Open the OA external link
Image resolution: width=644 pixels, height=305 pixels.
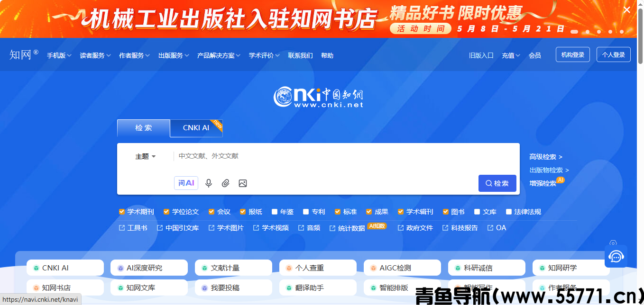pos(497,228)
